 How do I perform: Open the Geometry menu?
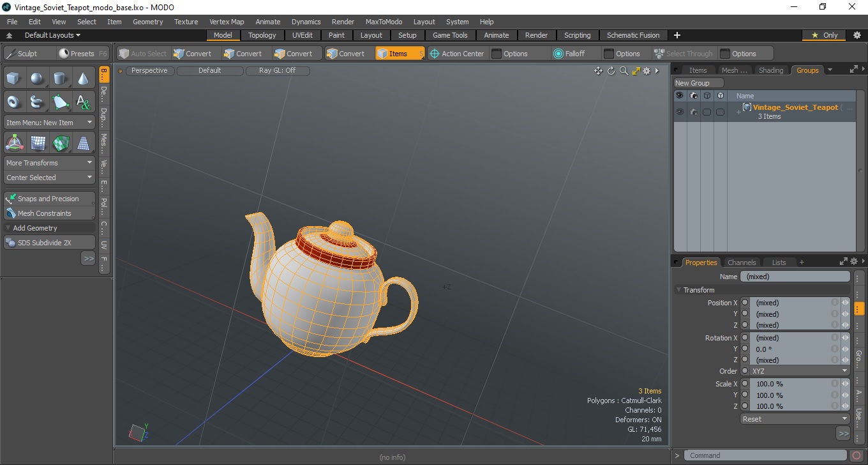coord(148,22)
